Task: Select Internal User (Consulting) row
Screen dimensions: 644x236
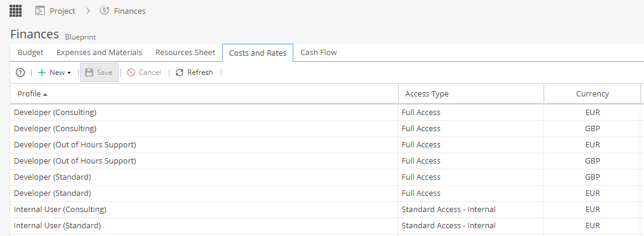Action: pyautogui.click(x=327, y=209)
